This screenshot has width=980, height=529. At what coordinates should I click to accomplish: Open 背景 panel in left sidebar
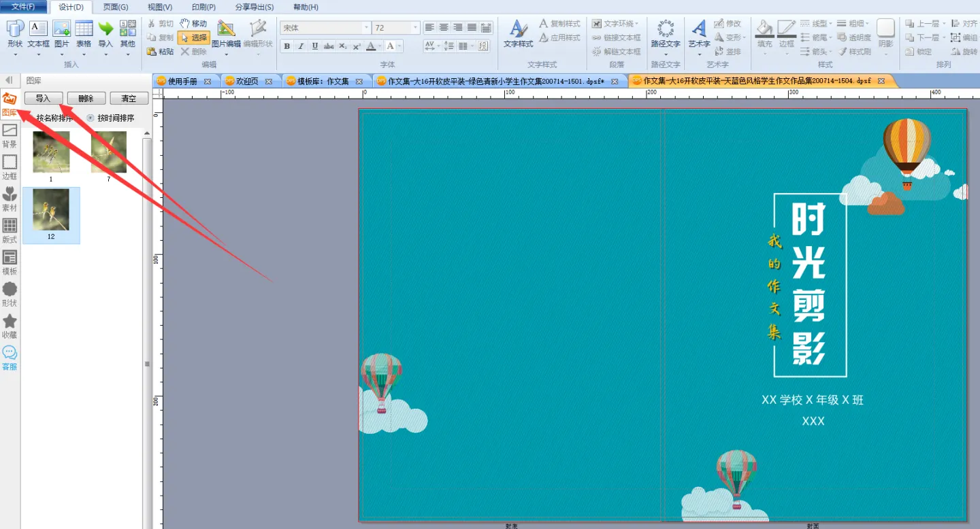(10, 136)
